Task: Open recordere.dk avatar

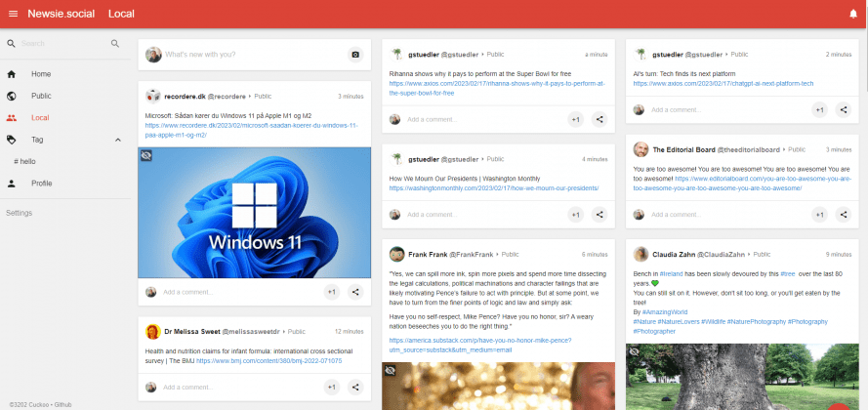Action: (152, 97)
